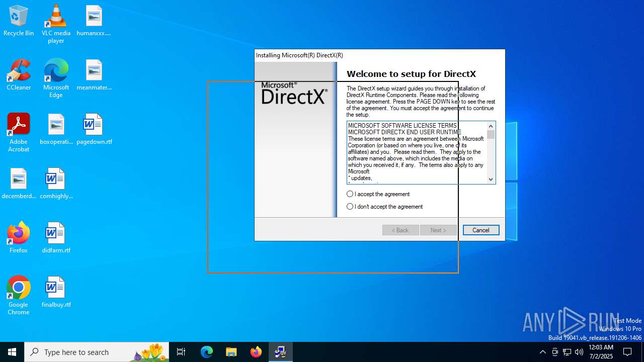Image resolution: width=644 pixels, height=362 pixels.
Task: Select VLC media player shortcut
Action: coord(56,24)
